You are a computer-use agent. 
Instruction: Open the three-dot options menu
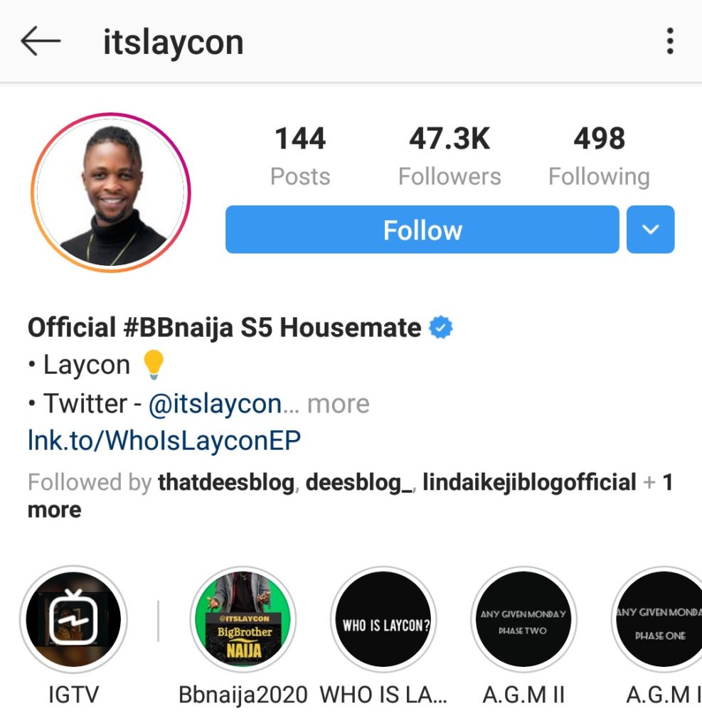coord(669,41)
